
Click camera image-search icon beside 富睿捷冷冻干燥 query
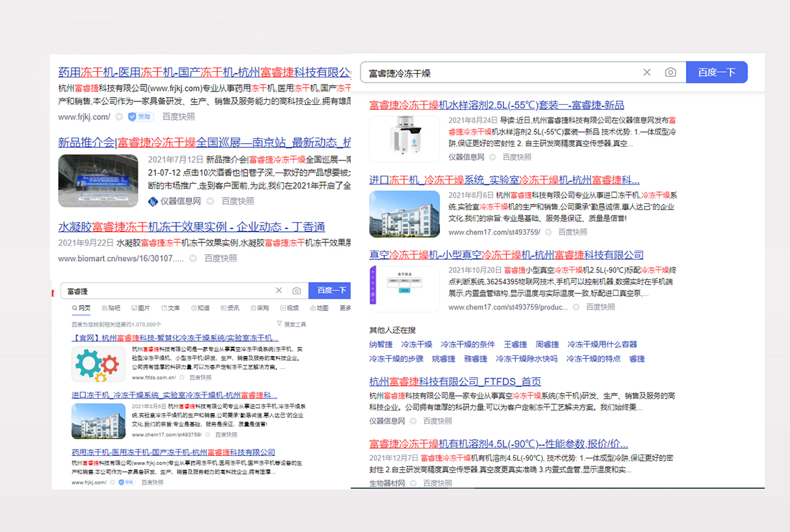coord(671,73)
